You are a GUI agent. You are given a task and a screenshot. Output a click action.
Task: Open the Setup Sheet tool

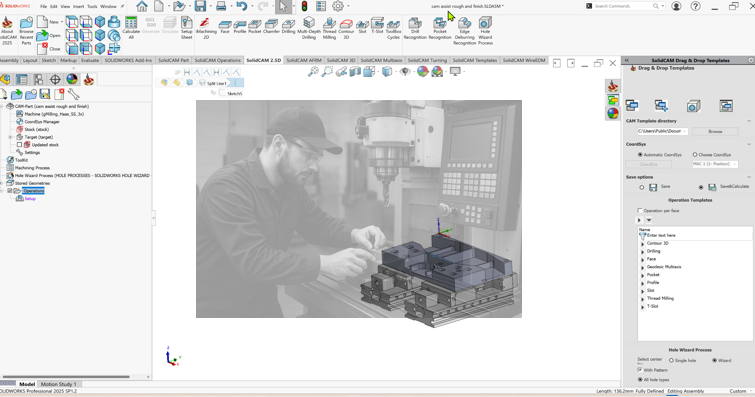click(186, 28)
